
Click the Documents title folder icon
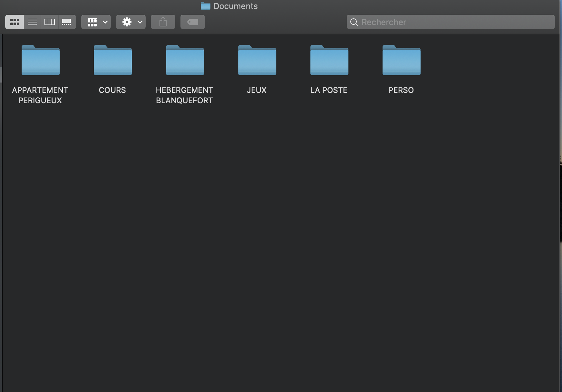coord(206,6)
